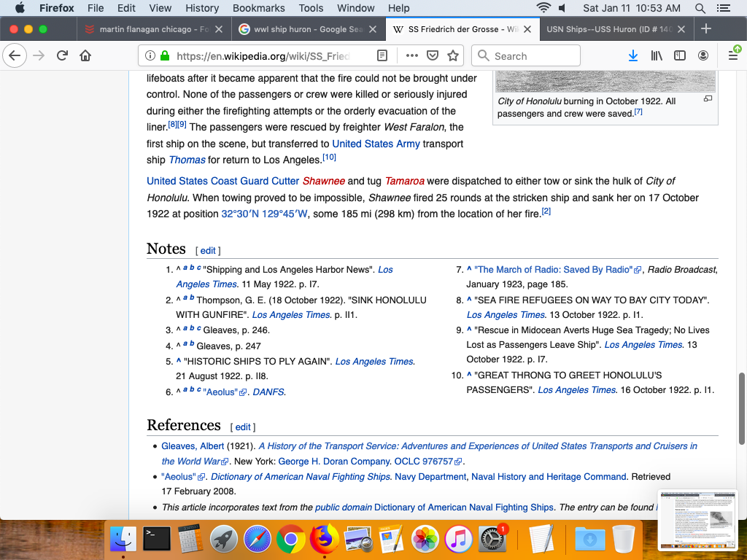Open a new tab with plus button
The height and width of the screenshot is (560, 747).
[705, 29]
